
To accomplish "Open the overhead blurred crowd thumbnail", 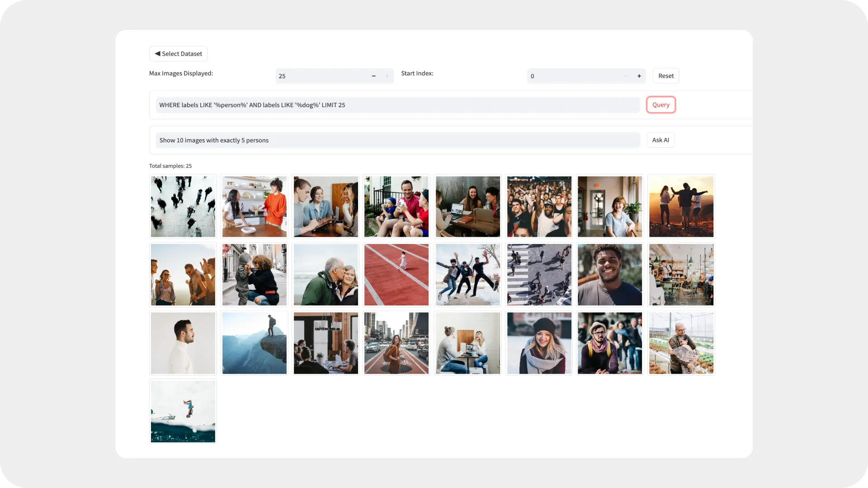I will pyautogui.click(x=183, y=206).
